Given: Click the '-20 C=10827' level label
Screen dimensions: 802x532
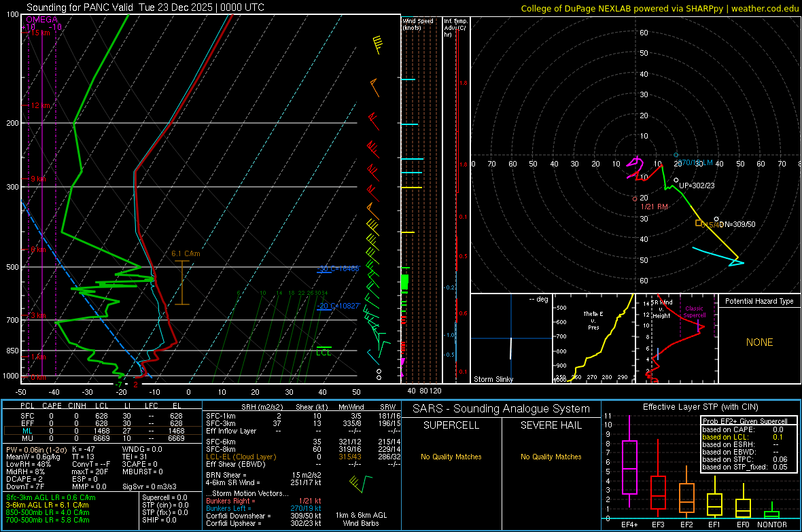Looking at the screenshot, I should click(x=338, y=306).
